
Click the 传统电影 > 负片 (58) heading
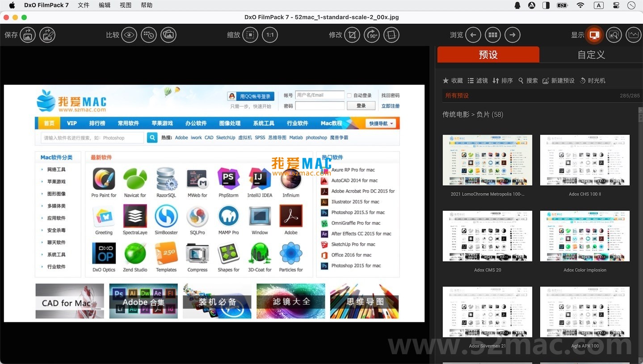(473, 115)
